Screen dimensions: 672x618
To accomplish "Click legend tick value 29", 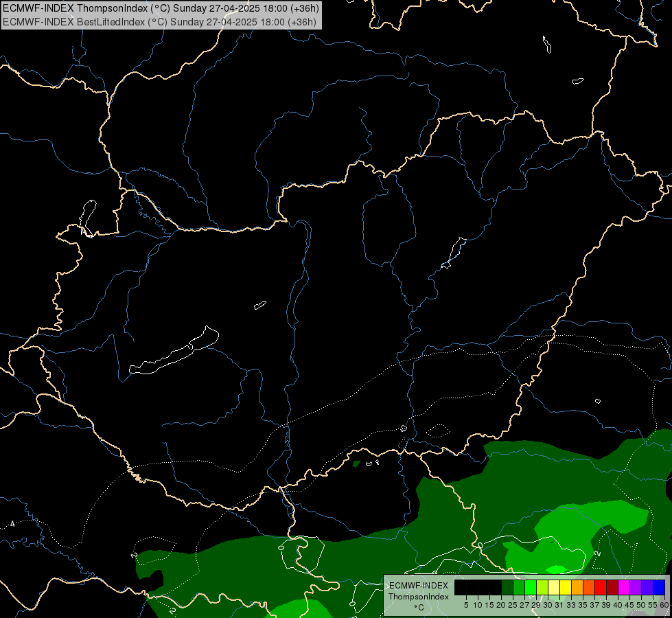I will coord(535,605).
